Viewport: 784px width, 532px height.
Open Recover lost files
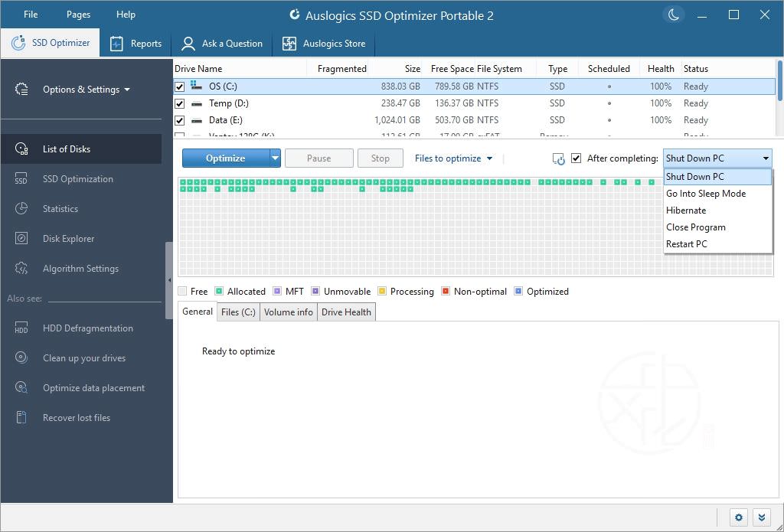pyautogui.click(x=76, y=417)
